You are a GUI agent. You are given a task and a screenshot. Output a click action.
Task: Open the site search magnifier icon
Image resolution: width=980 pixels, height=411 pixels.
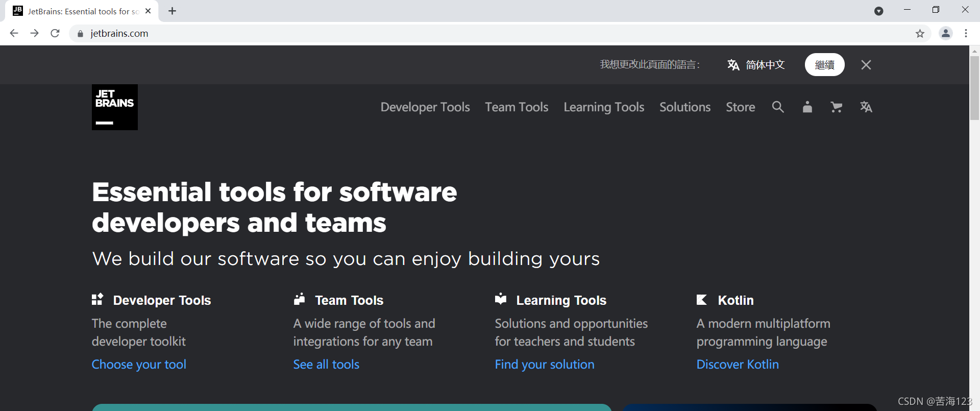click(778, 107)
